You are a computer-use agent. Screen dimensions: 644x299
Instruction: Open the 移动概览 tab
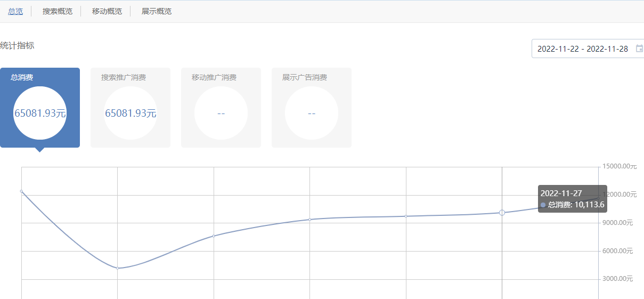pos(107,11)
